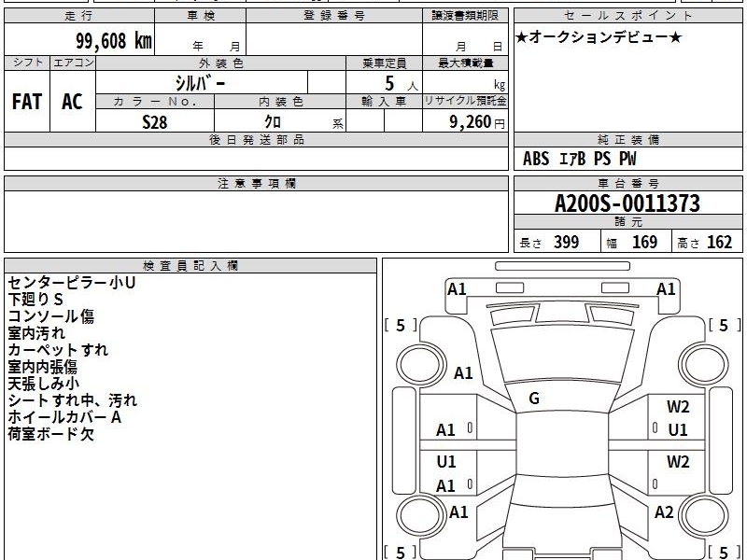
Task: Click the 登録番号 header cell
Action: click(334, 16)
